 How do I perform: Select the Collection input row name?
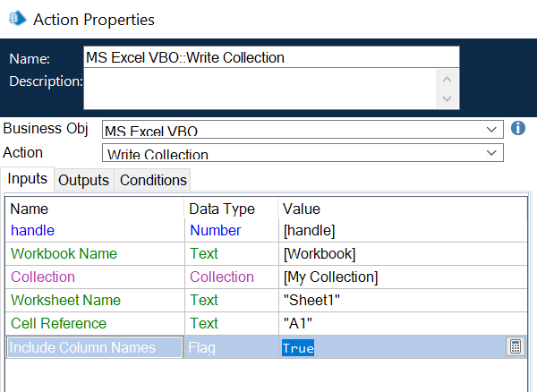43,277
